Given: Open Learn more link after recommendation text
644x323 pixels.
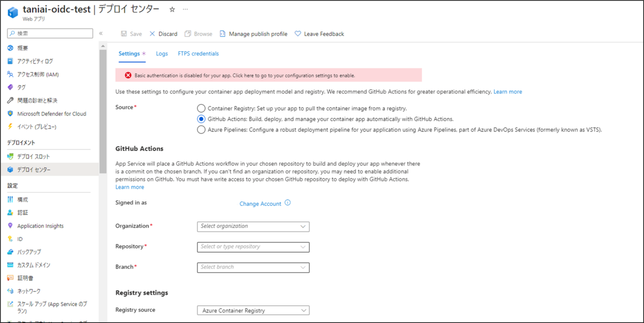Looking at the screenshot, I should [x=508, y=92].
